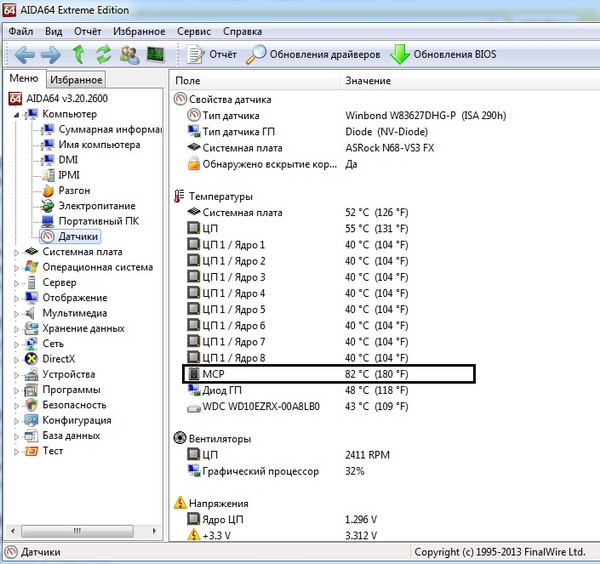Click the Устройства devices icon
Image resolution: width=600 pixels, height=564 pixels.
[31, 374]
